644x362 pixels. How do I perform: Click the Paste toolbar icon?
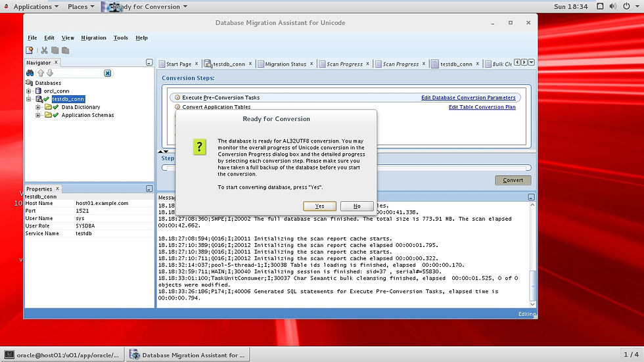[x=65, y=50]
